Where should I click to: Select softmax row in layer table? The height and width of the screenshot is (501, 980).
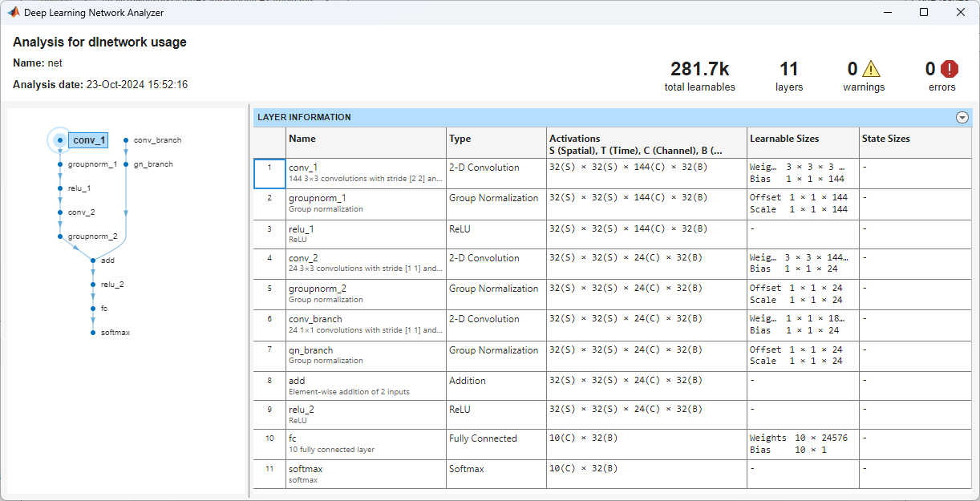click(612, 474)
